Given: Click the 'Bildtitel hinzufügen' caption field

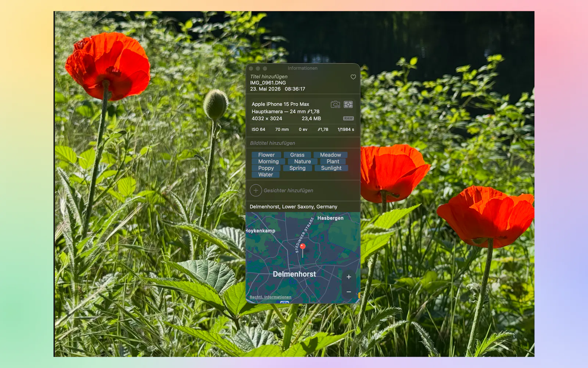Looking at the screenshot, I should click(x=273, y=143).
